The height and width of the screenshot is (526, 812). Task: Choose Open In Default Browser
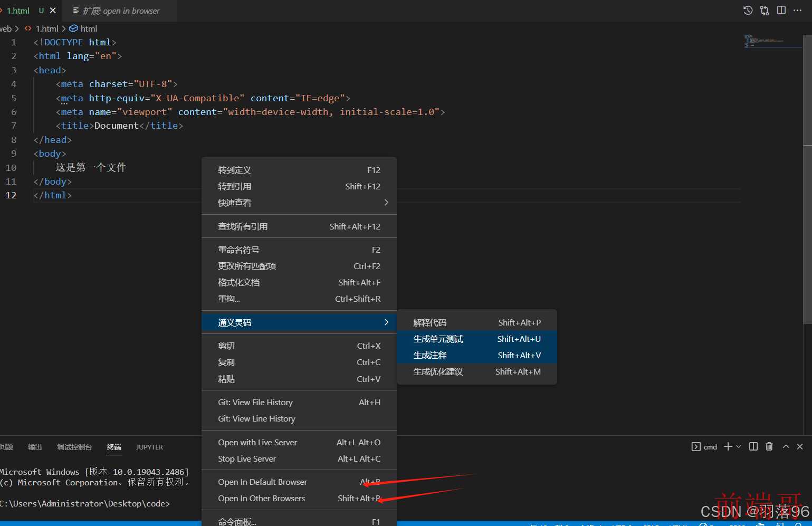click(x=299, y=482)
